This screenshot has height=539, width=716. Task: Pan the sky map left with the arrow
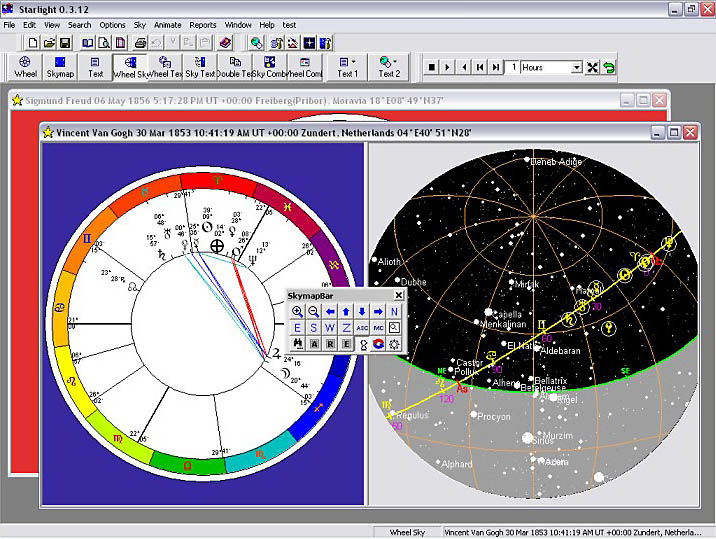(x=331, y=312)
